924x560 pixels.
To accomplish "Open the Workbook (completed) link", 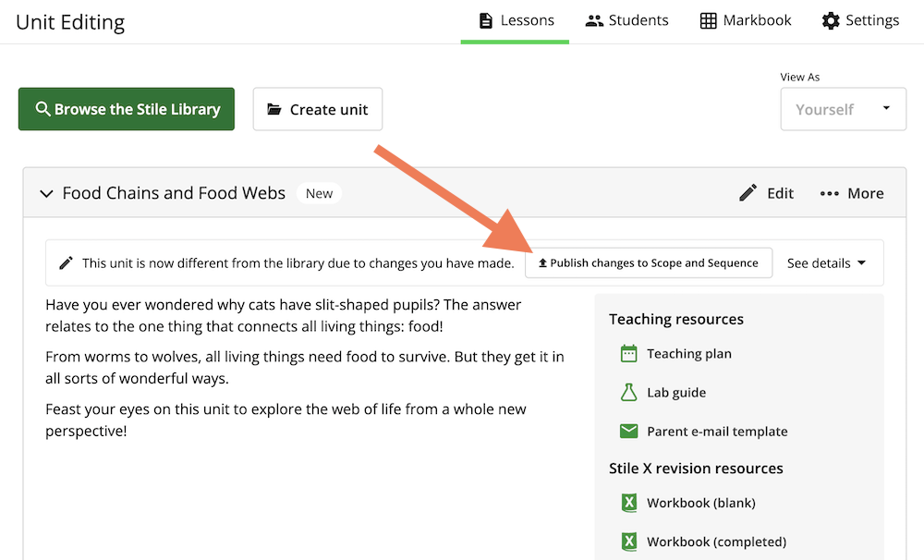I will [716, 542].
